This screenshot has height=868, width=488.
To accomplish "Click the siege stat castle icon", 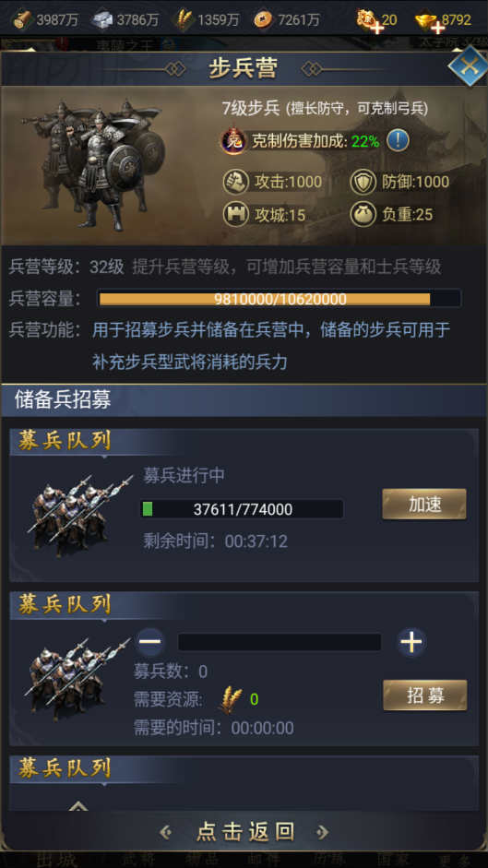I will click(x=233, y=214).
